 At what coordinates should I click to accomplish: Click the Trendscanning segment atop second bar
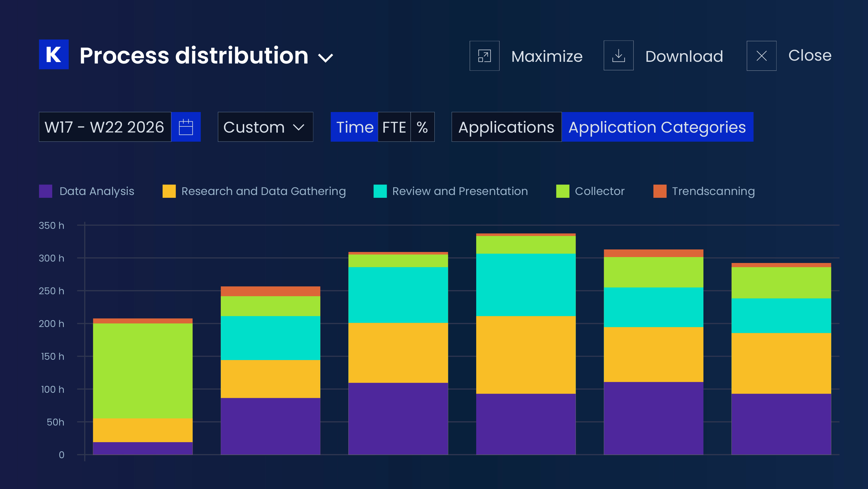coord(270,291)
